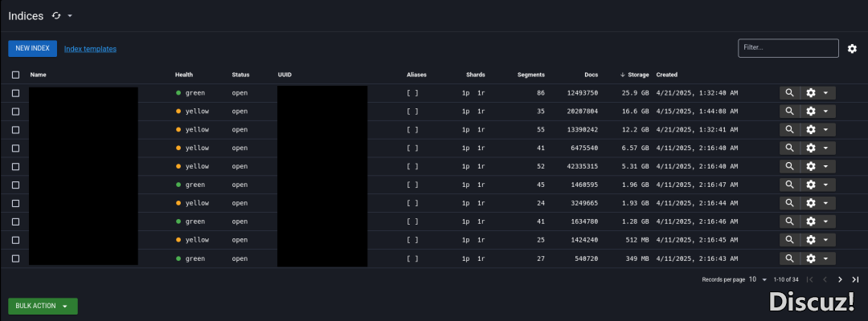Click the New Index button
868x321 pixels.
[x=32, y=49]
